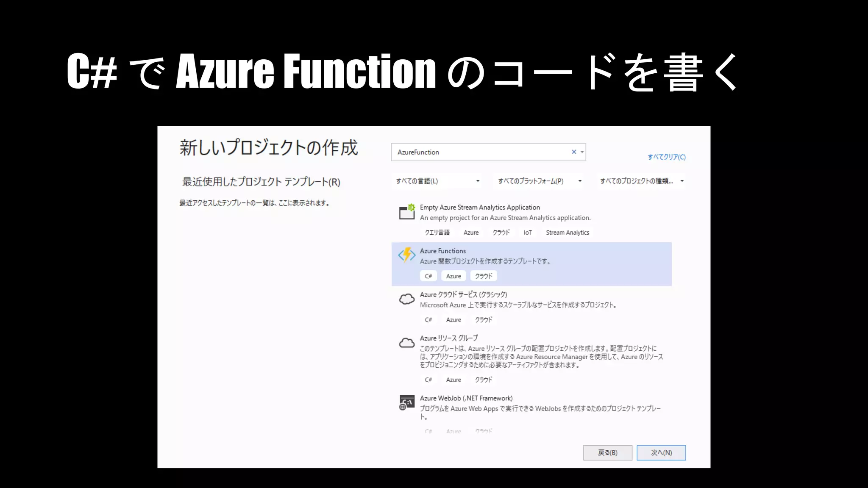Click the Stream Analytics tag

coord(568,233)
